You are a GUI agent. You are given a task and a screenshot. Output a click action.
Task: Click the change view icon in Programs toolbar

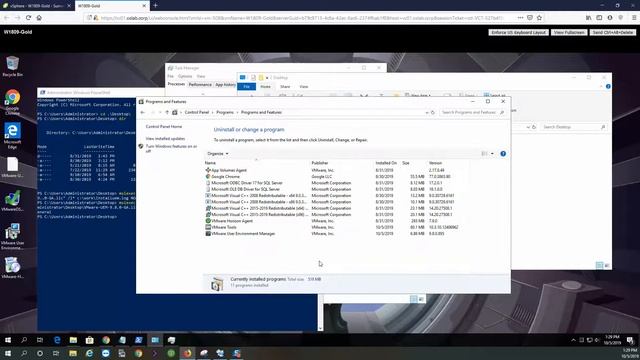click(x=484, y=154)
